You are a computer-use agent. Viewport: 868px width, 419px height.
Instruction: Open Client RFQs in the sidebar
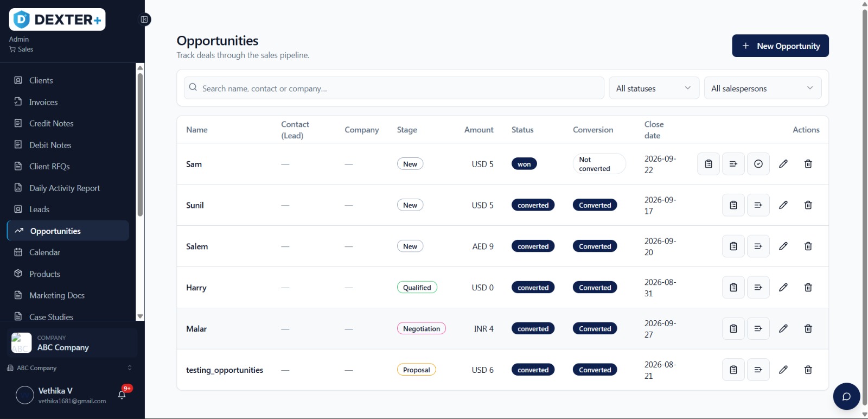pos(68,166)
